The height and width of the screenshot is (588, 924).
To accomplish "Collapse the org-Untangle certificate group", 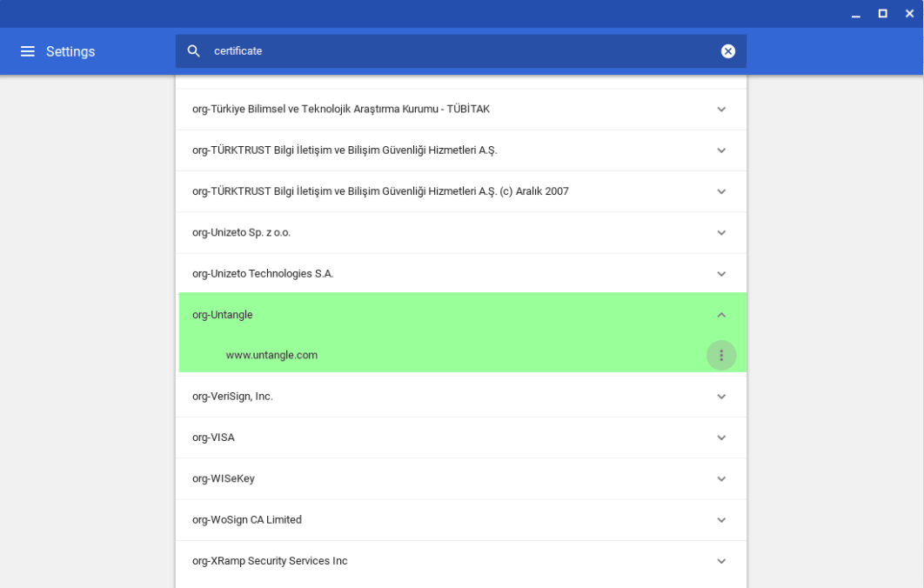I will (x=720, y=314).
